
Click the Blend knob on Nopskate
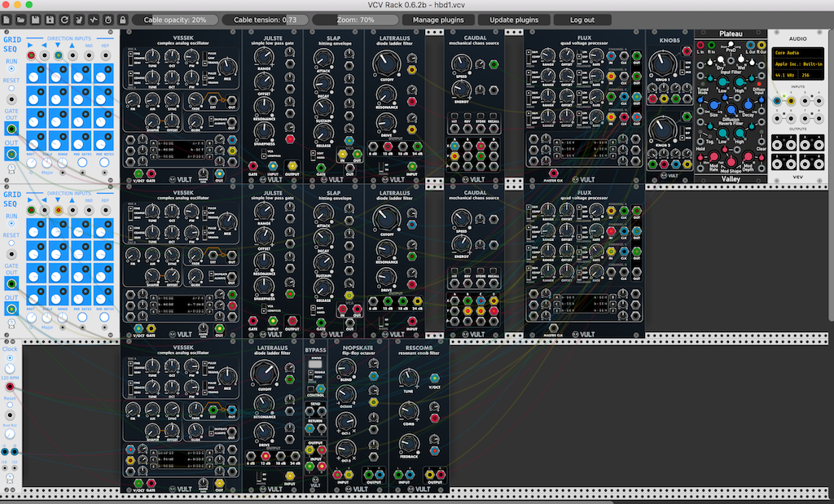pyautogui.click(x=345, y=367)
